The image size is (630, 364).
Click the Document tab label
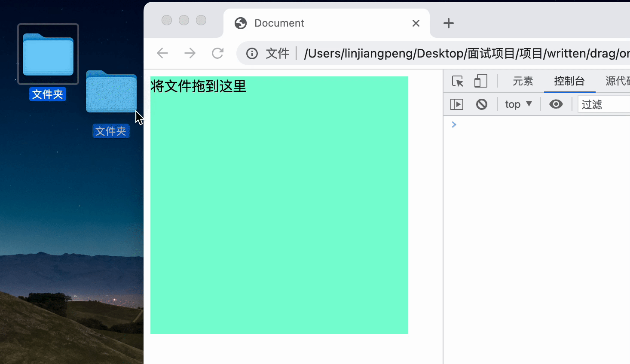[x=279, y=23]
